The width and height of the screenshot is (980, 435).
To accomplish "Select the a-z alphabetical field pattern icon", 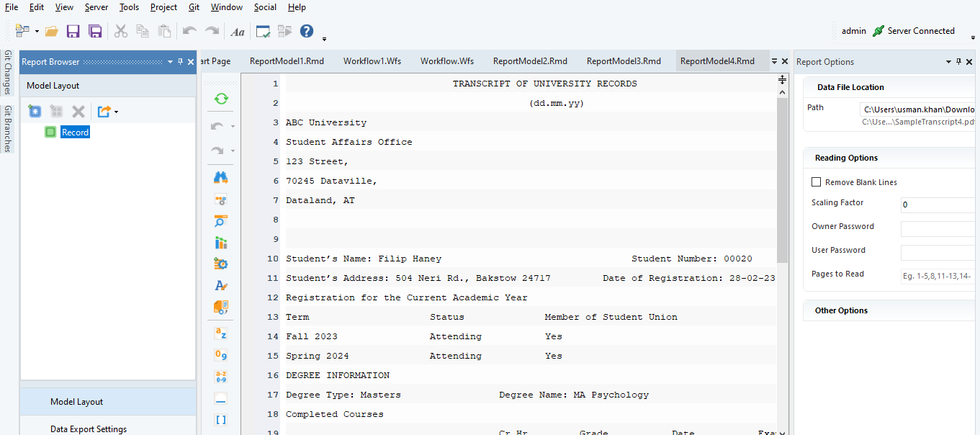I will point(220,333).
